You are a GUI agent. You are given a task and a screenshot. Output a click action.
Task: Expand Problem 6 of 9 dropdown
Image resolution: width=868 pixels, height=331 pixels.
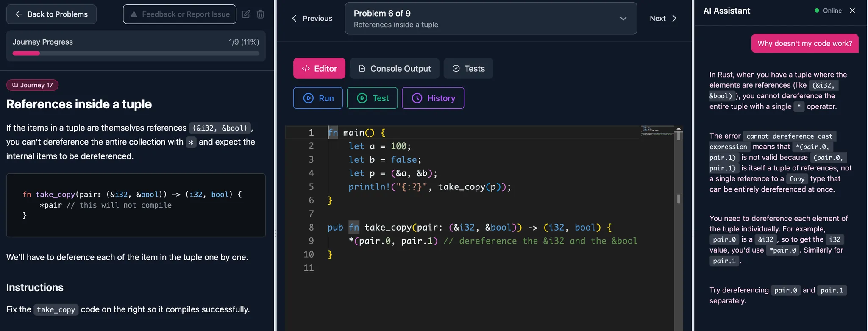pyautogui.click(x=491, y=18)
